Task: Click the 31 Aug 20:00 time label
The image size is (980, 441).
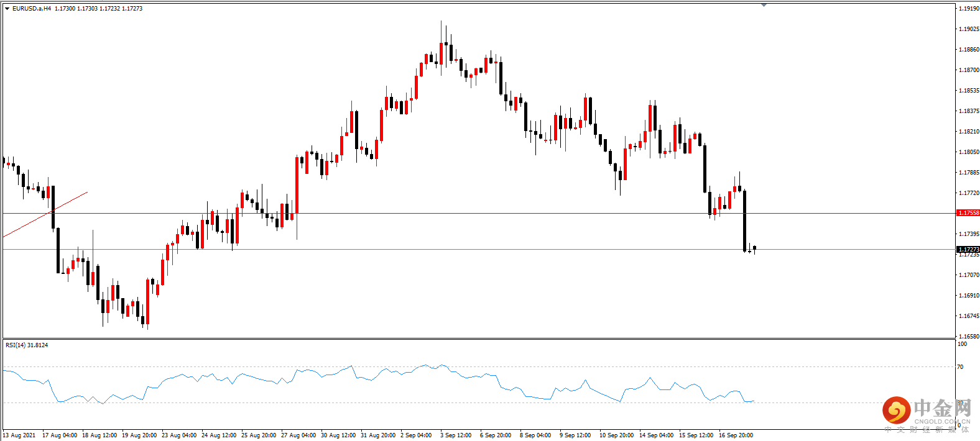Action: [378, 435]
